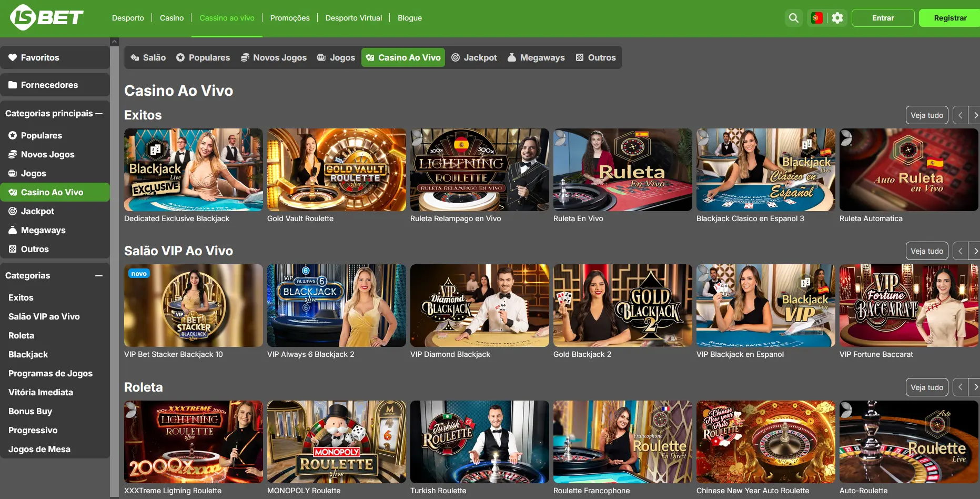Screen dimensions: 980x499
Task: Click the Megaways icon in category bar
Action: 512,57
